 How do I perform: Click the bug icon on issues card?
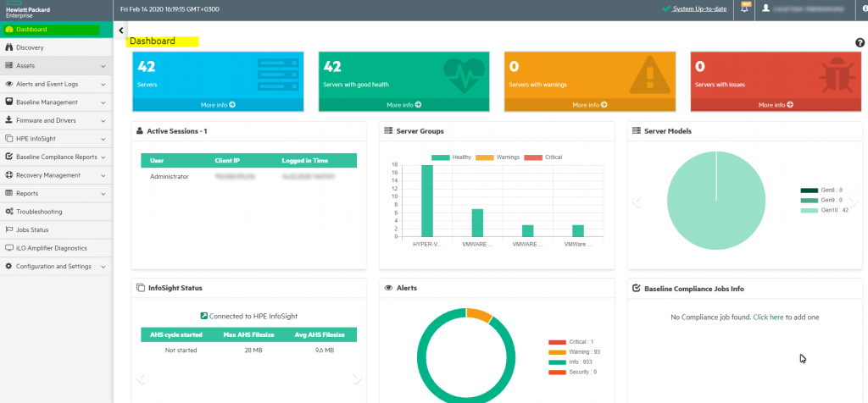(837, 75)
